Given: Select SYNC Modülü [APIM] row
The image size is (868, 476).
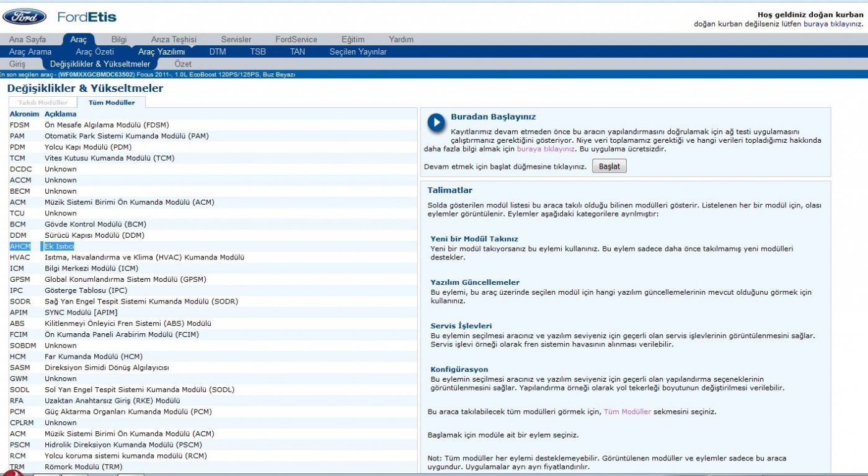Looking at the screenshot, I should tap(213, 312).
